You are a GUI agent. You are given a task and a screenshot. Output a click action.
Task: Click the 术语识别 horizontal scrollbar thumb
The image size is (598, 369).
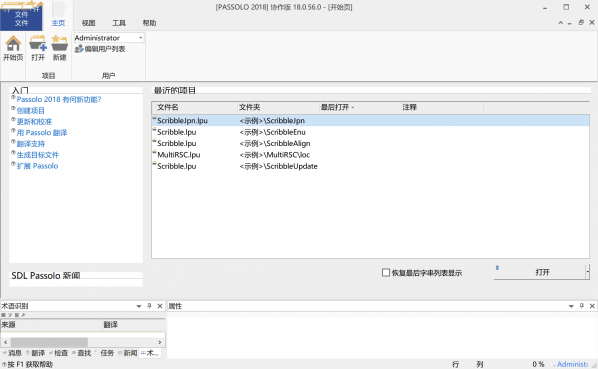[49, 342]
